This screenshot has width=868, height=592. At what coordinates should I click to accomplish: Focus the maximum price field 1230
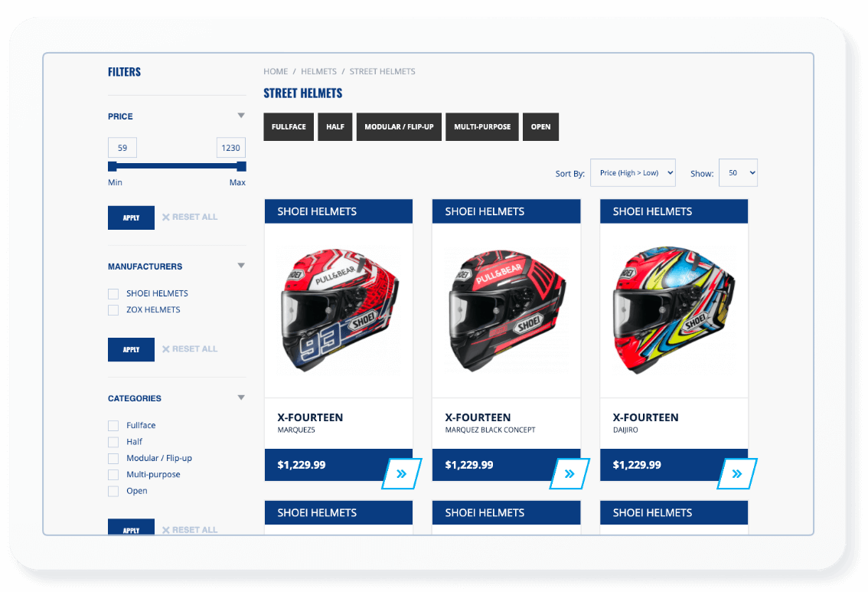[x=231, y=148]
